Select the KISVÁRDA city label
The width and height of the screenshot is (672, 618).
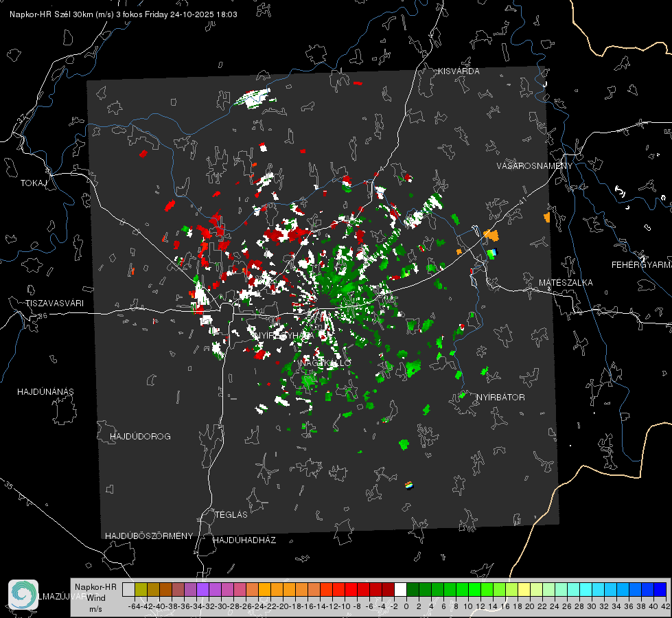459,71
